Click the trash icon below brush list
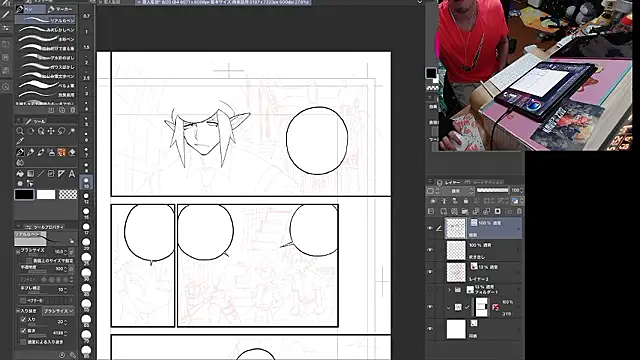640x360 pixels. [x=73, y=110]
